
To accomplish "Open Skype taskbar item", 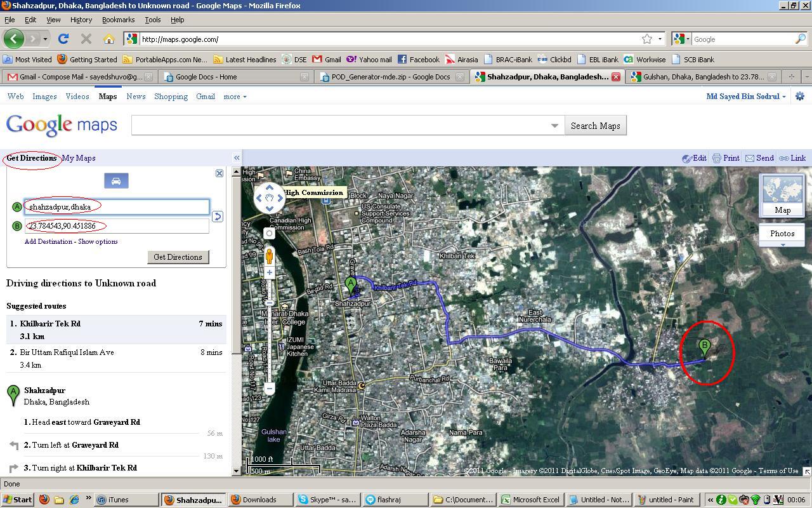I will 327,500.
